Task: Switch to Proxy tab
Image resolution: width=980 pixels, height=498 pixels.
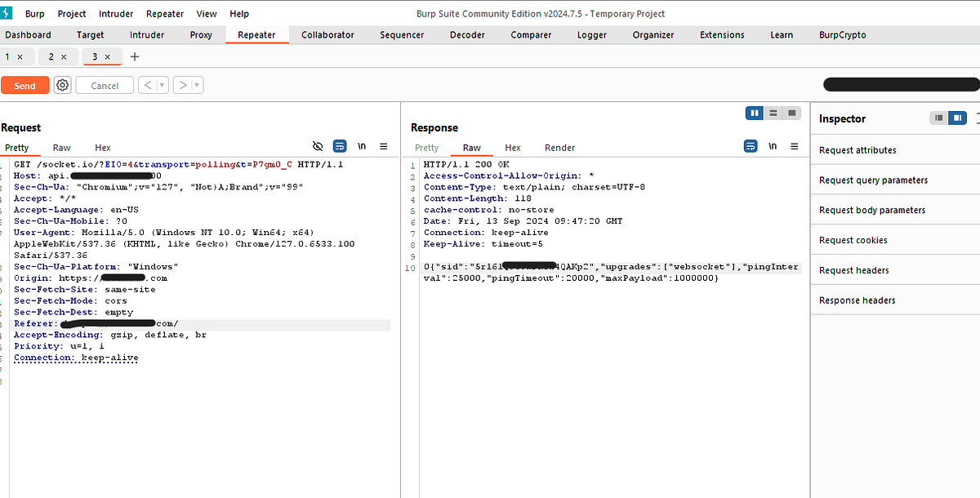Action: 201,35
